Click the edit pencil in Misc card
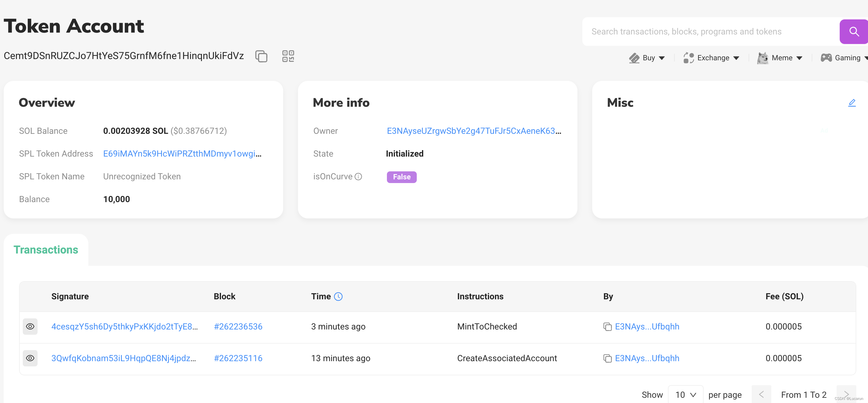The height and width of the screenshot is (403, 868). point(851,103)
